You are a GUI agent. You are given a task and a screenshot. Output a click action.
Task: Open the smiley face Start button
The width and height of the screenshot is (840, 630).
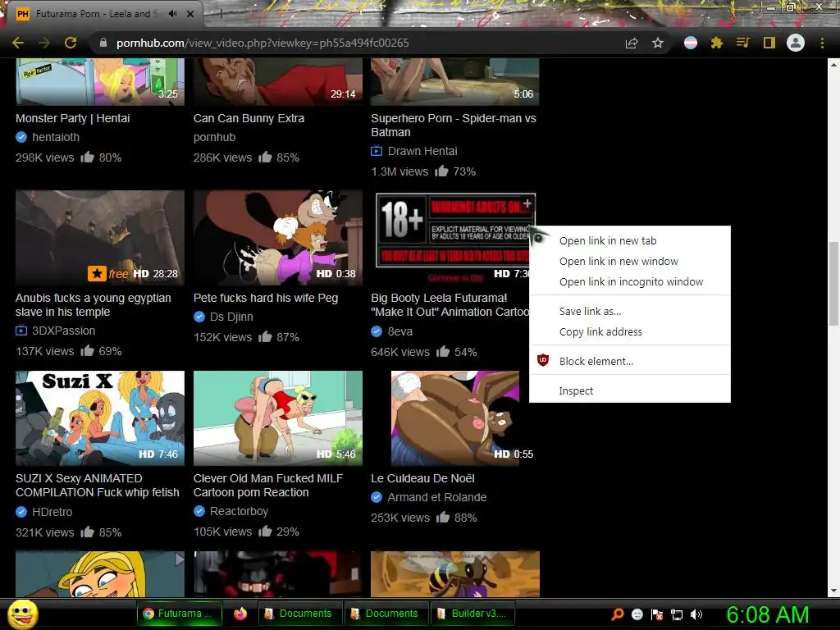coord(22,614)
